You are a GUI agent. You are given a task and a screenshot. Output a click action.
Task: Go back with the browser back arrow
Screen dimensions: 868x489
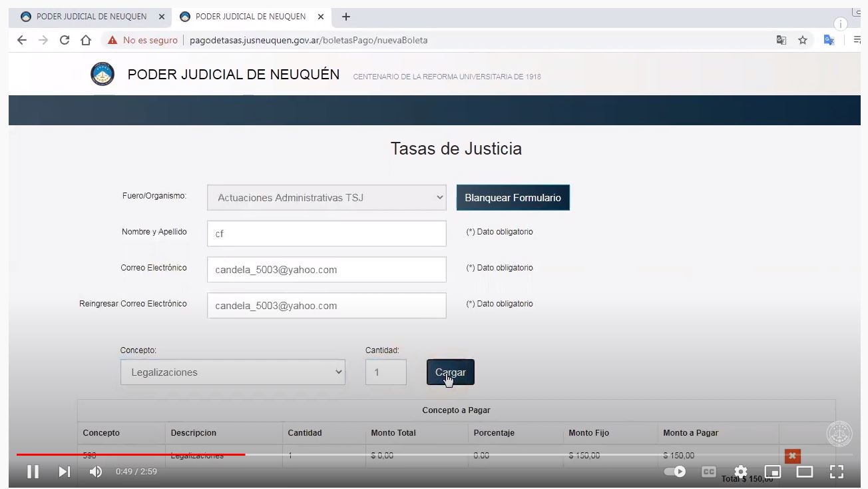(x=21, y=40)
